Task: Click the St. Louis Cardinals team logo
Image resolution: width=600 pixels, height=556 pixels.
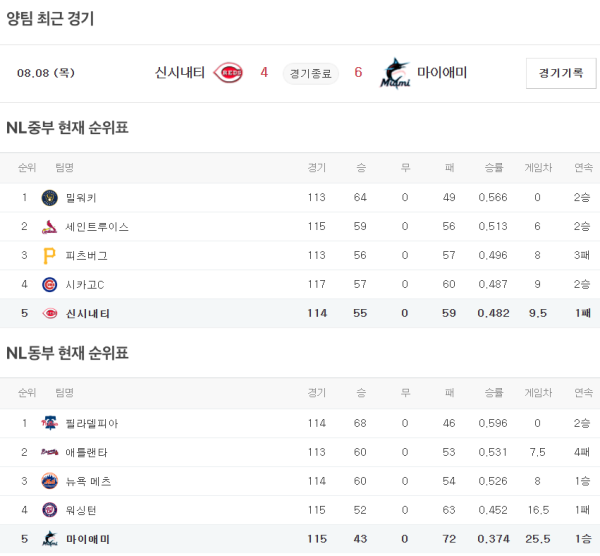Action: coord(49,227)
